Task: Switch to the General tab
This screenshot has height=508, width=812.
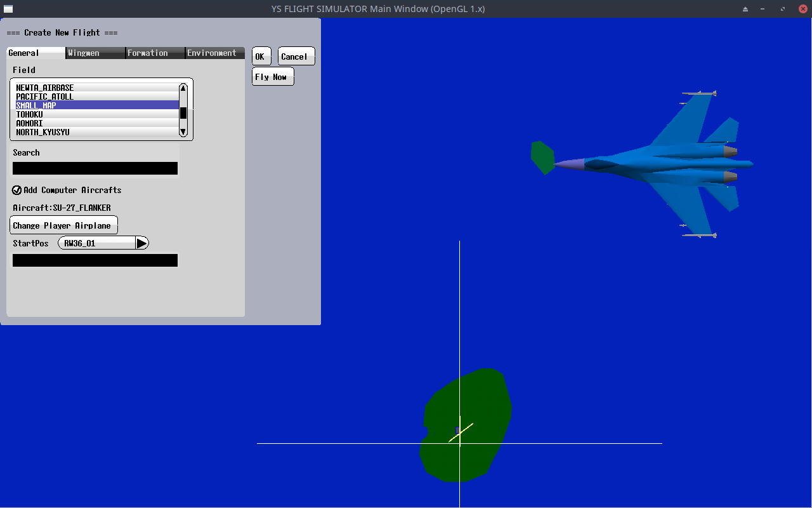Action: pos(36,53)
